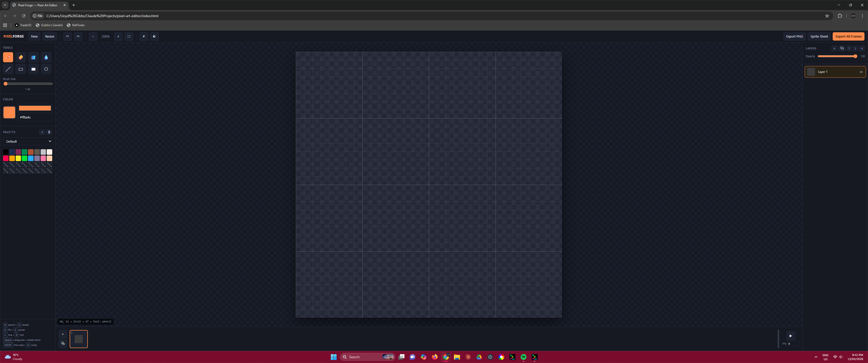Open the RefFinder bookmark
868x363 pixels.
[76, 25]
